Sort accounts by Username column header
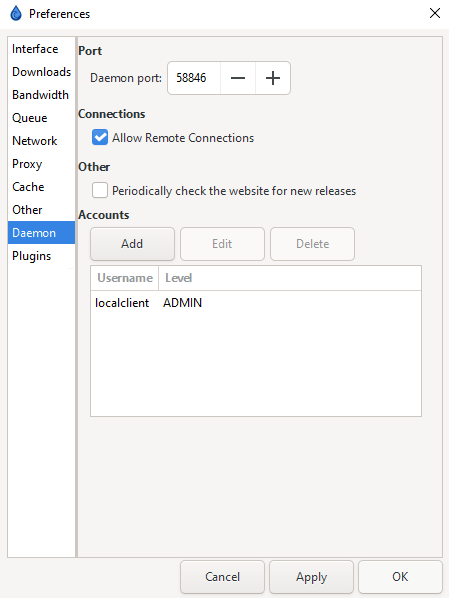The height and width of the screenshot is (598, 449). 125,278
